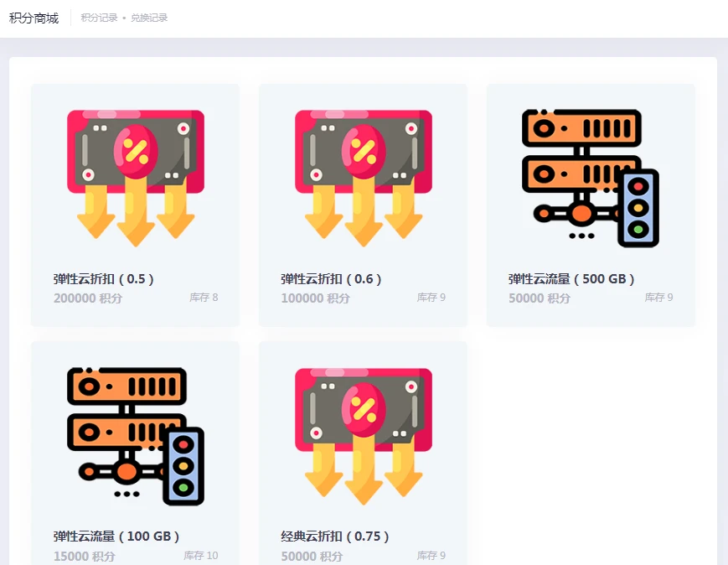Click the 50000 积分 price of 500 GB item
This screenshot has height=565, width=728.
tap(539, 298)
